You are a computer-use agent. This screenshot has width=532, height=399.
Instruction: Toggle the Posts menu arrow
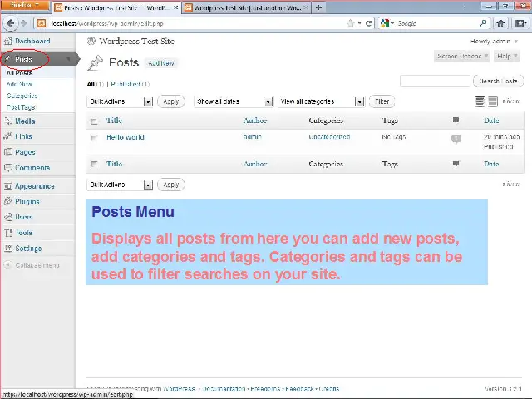click(x=68, y=59)
